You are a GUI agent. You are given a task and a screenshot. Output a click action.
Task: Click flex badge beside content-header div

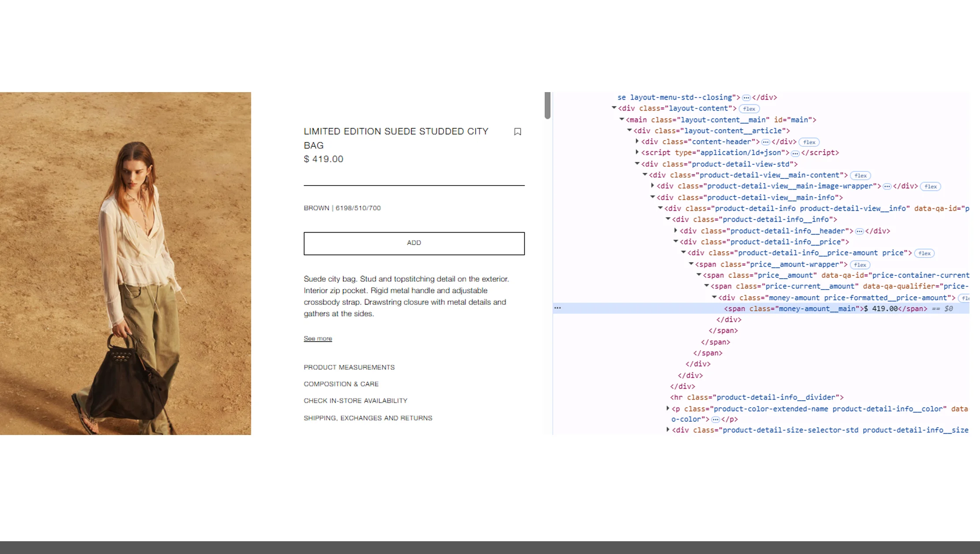[x=809, y=142]
